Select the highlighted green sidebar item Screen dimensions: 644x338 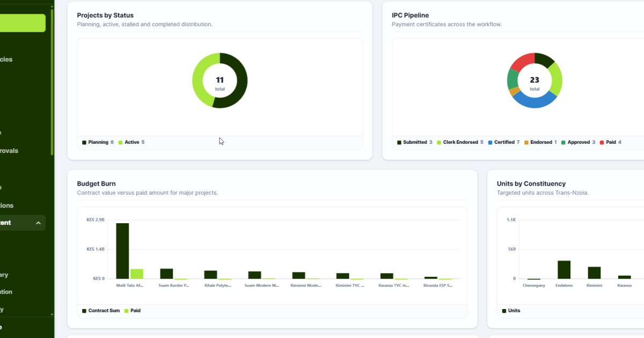tap(23, 23)
